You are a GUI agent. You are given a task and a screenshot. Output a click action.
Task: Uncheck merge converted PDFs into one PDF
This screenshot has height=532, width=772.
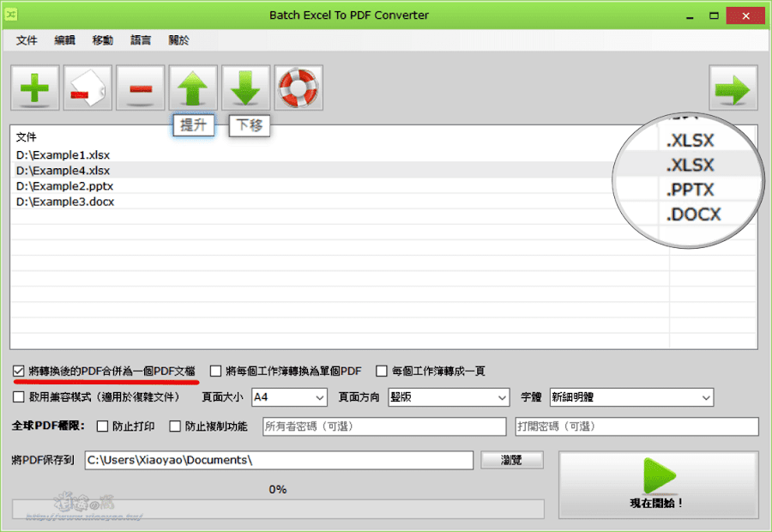(19, 371)
